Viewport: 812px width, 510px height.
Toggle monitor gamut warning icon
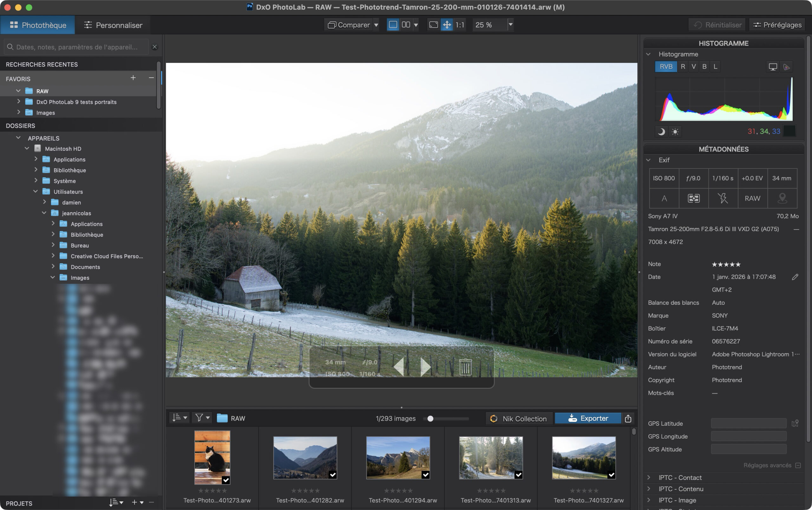click(x=773, y=67)
